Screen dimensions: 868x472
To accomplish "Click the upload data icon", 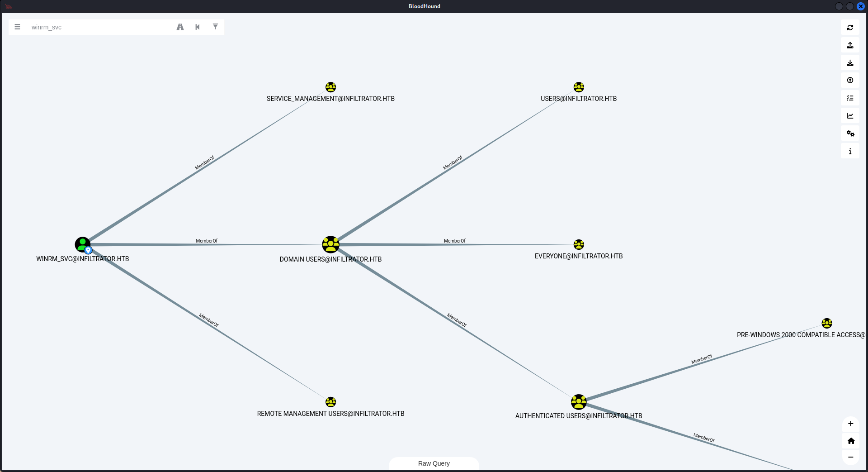I will click(x=850, y=81).
